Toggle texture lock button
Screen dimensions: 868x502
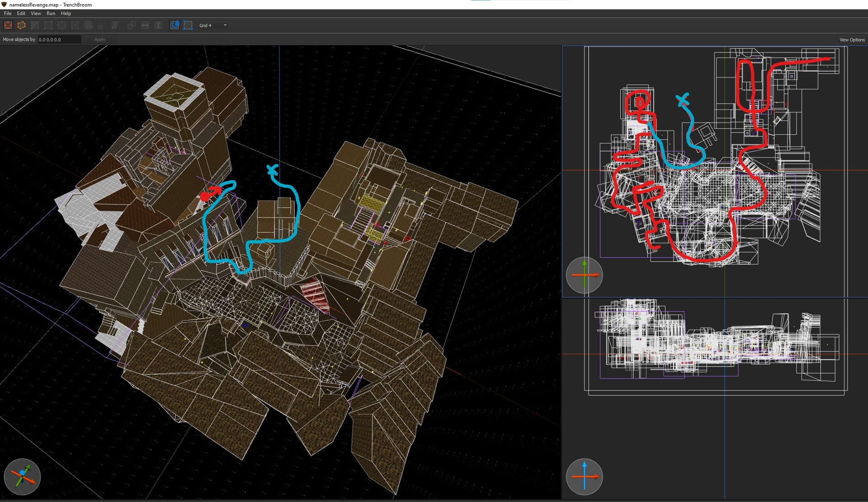tap(175, 25)
